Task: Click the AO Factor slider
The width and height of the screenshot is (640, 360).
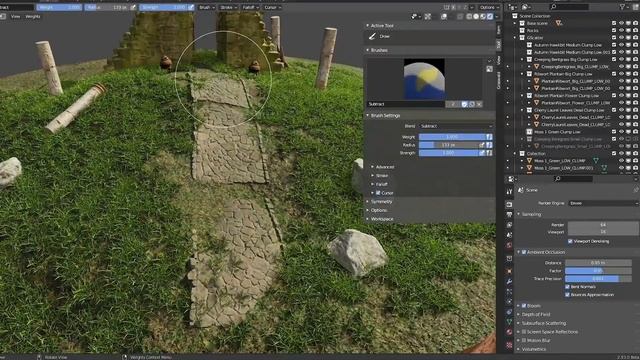Action: pyautogui.click(x=598, y=271)
